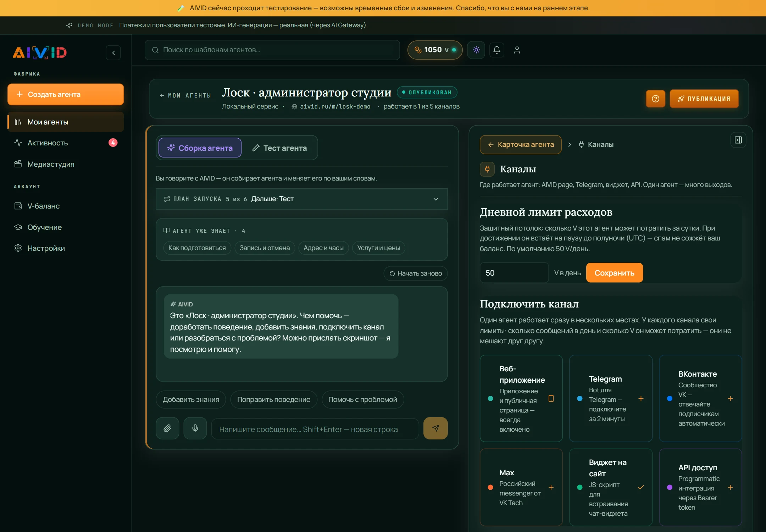Viewport: 766px width, 532px height.
Task: Click the ПУБЛИКАЦИЯ button
Action: [x=704, y=99]
